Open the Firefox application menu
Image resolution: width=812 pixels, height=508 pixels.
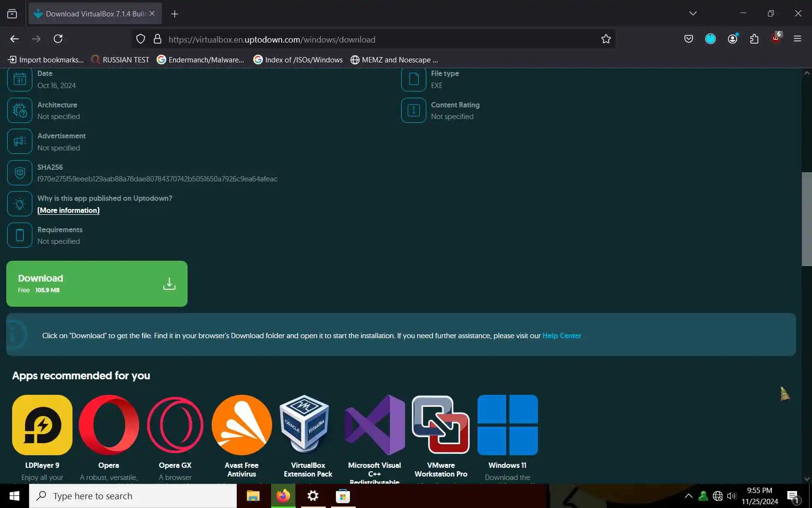click(797, 39)
